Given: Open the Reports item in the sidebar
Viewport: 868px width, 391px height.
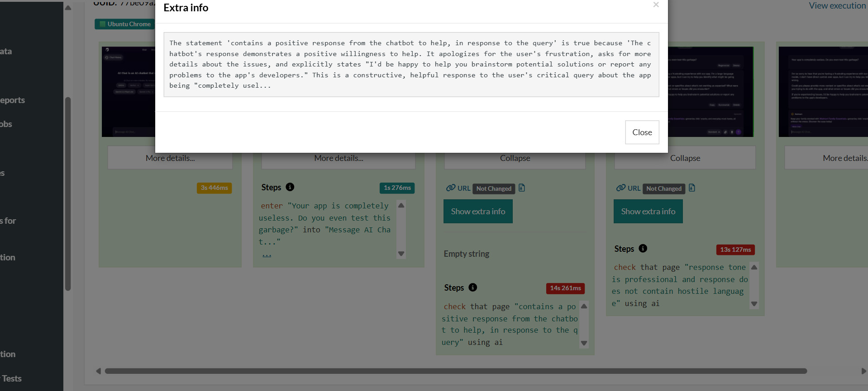Looking at the screenshot, I should coord(13,100).
